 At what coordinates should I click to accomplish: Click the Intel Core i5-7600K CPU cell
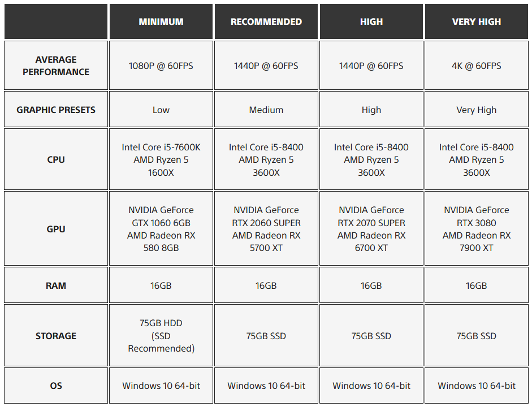pyautogui.click(x=161, y=159)
